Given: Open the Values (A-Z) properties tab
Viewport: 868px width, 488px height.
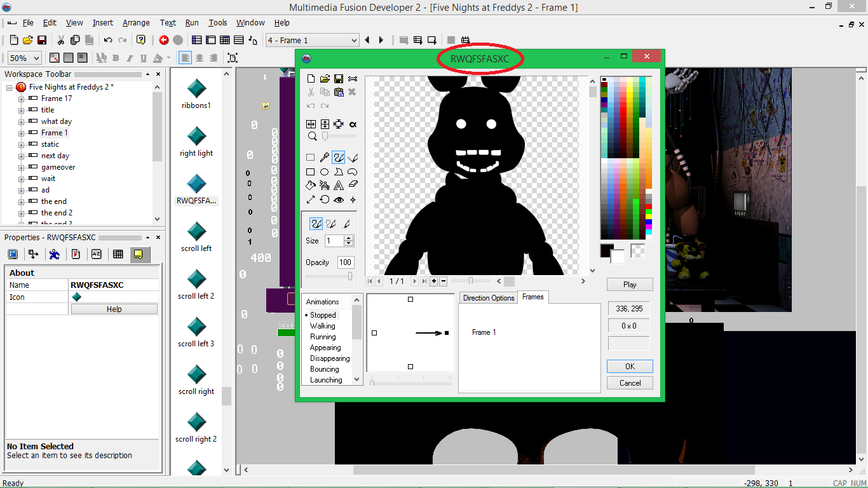Looking at the screenshot, I should tap(97, 254).
